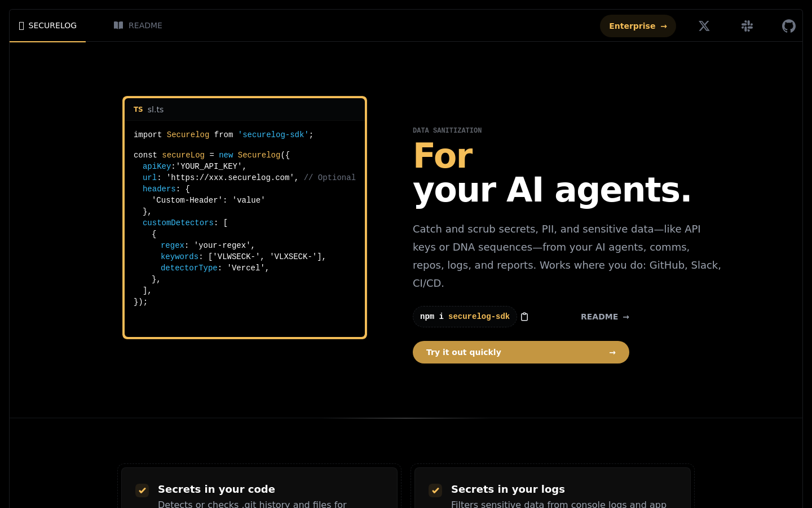The width and height of the screenshot is (812, 508).
Task: Click the Secrets in your code heading
Action: pos(217,489)
